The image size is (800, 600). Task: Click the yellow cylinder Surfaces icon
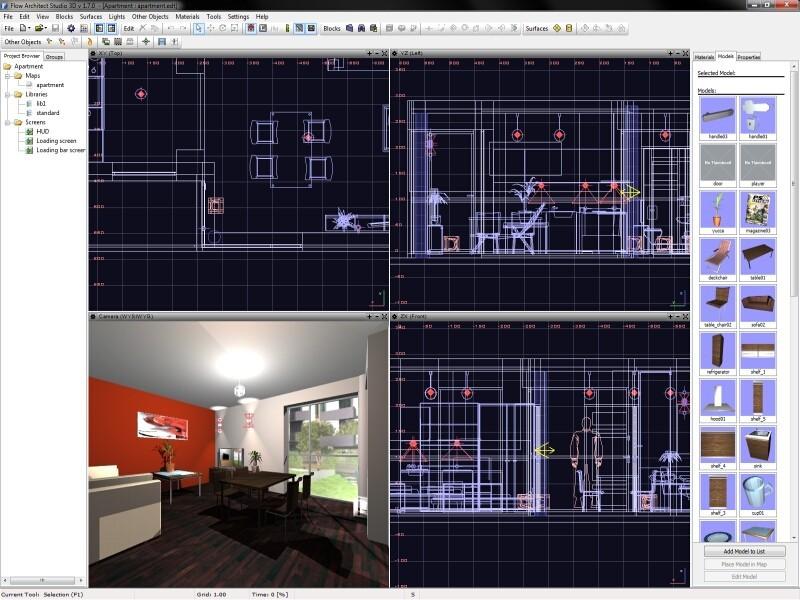click(569, 29)
